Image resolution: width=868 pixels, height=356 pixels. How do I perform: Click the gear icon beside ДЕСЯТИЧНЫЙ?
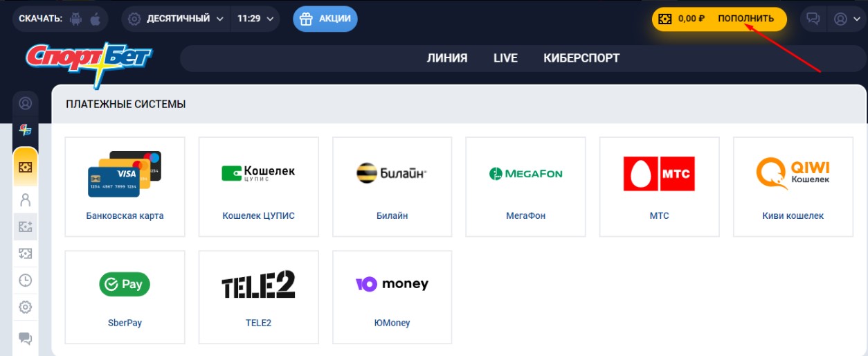pos(135,19)
